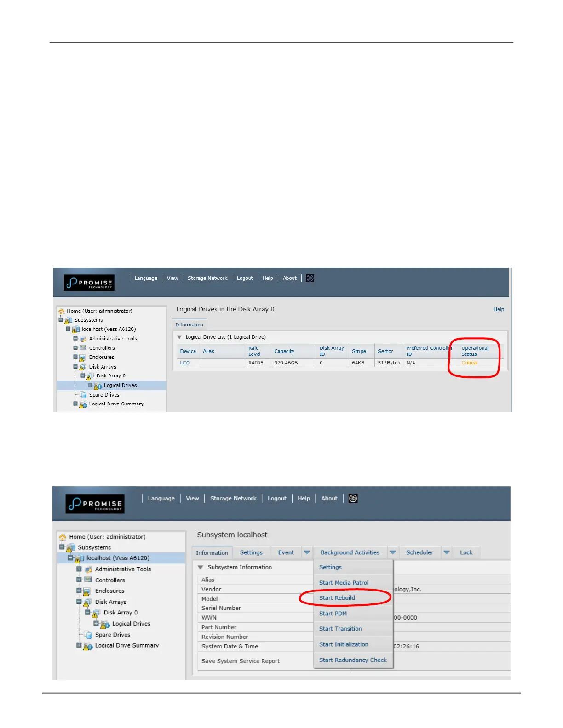
Task: Expand the Controllers node in Subsystem localhost screen tree
Action: [x=79, y=580]
